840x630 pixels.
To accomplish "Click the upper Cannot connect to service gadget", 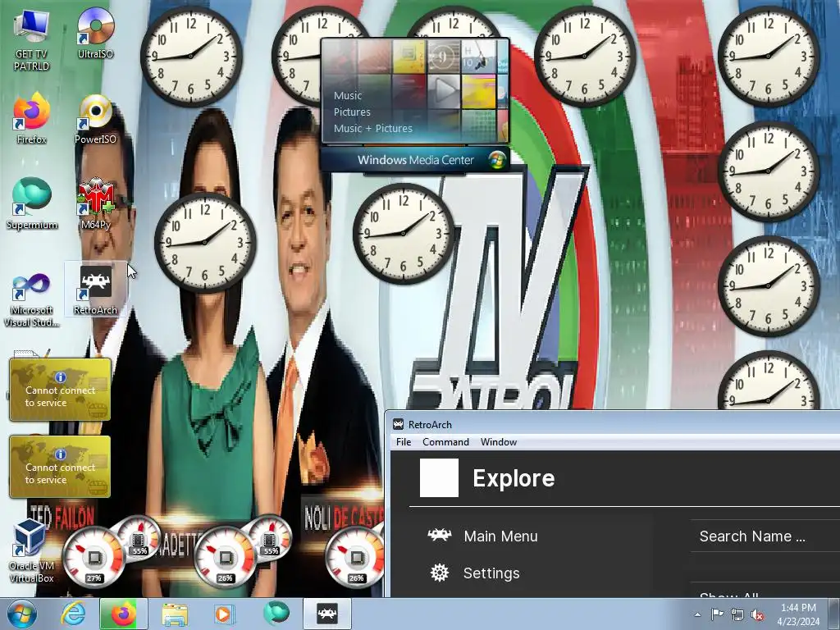I will pos(60,389).
